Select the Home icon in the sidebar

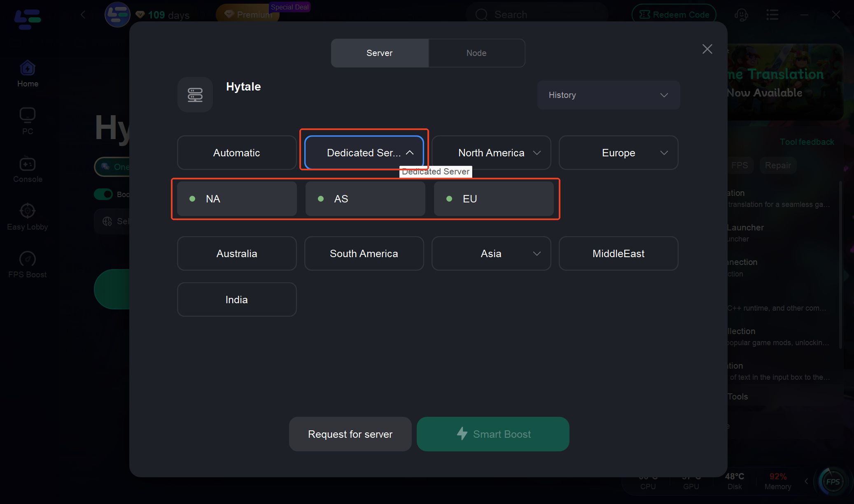(27, 73)
